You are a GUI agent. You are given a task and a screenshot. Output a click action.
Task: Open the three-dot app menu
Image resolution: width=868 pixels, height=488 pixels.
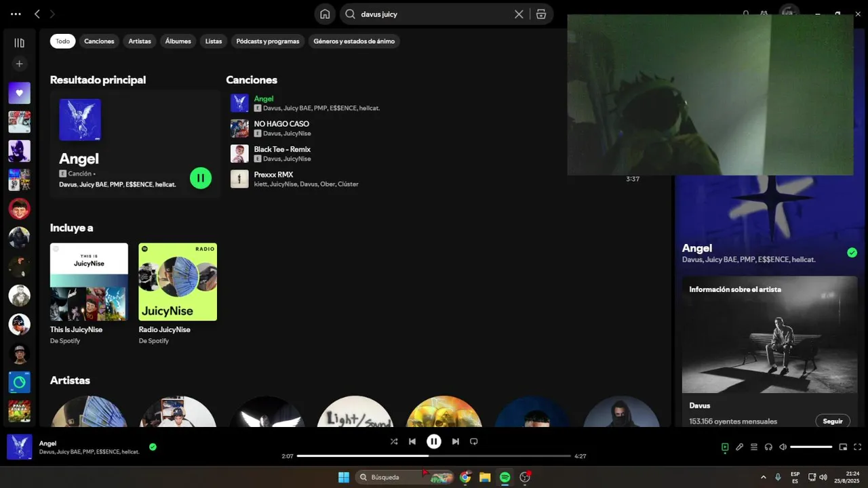pos(16,14)
